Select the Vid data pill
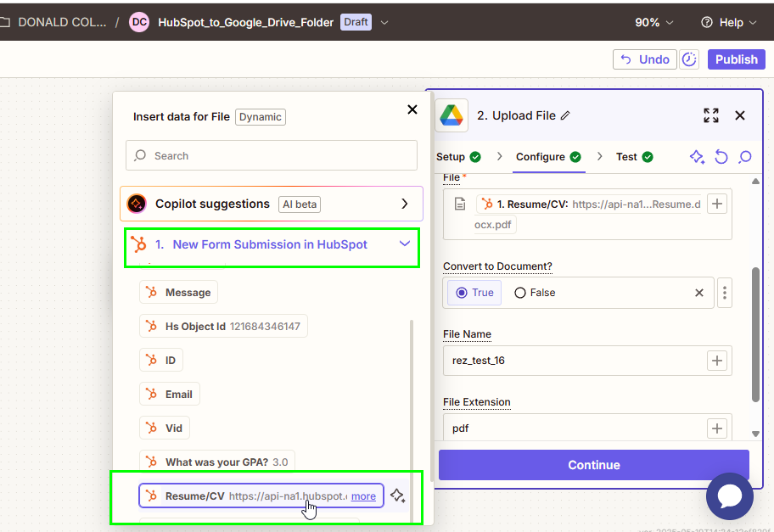The width and height of the screenshot is (774, 532). coord(165,428)
